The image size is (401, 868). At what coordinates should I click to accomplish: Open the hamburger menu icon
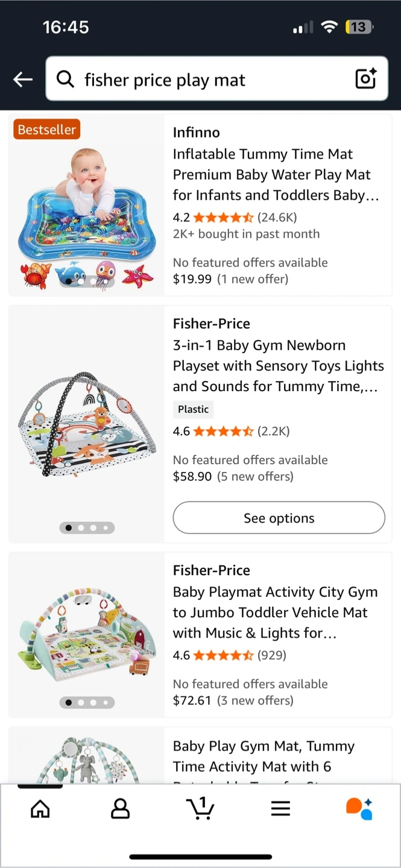click(280, 809)
